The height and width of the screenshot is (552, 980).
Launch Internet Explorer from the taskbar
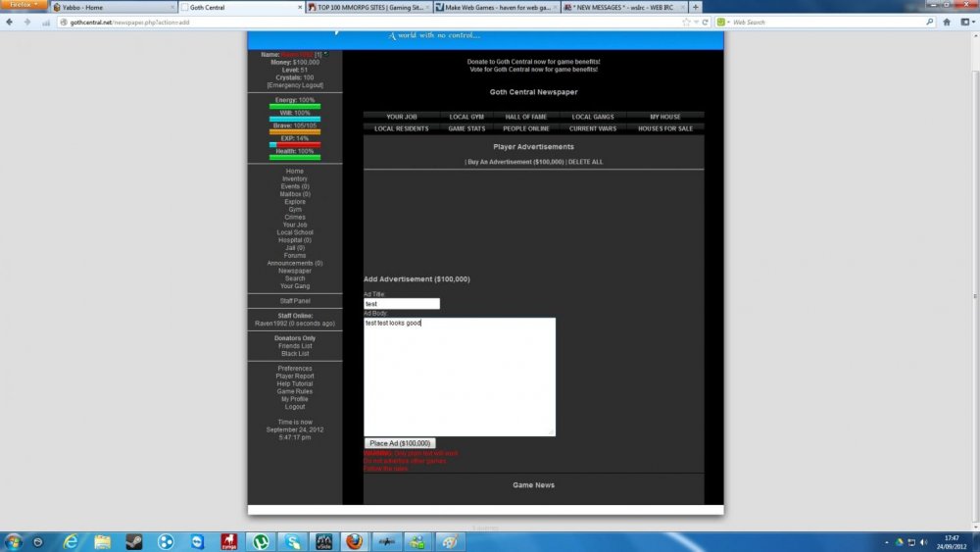(71, 541)
